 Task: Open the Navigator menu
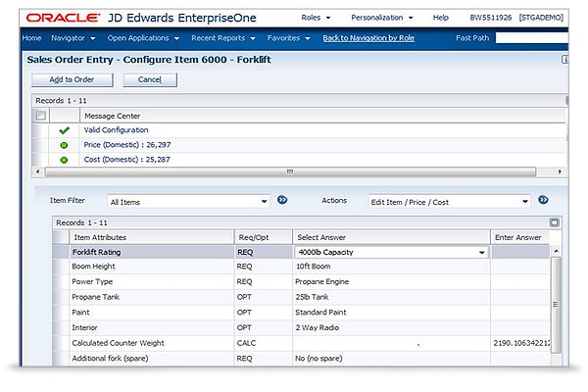[73, 38]
